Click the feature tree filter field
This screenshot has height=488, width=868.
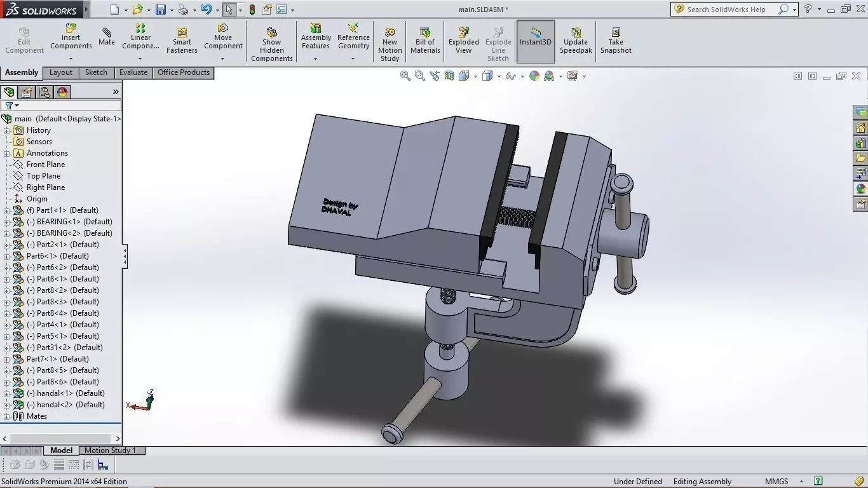[x=61, y=105]
